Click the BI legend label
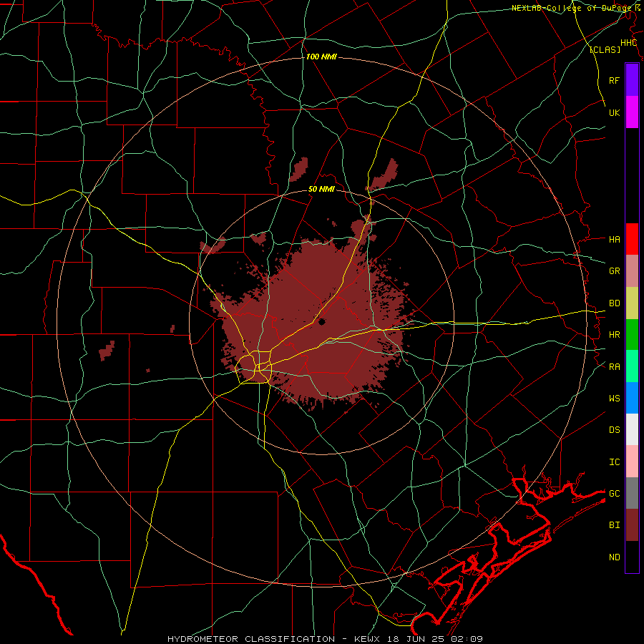 click(614, 525)
